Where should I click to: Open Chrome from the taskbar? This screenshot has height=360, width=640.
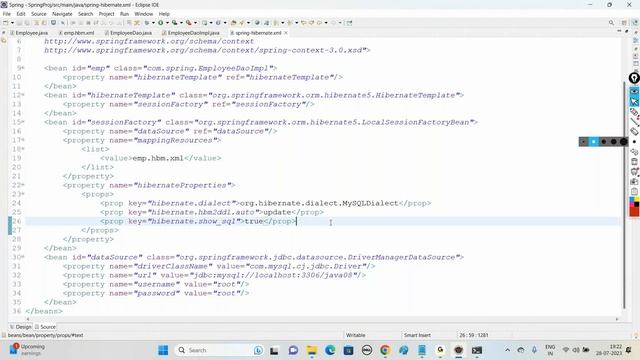pyautogui.click(x=384, y=350)
